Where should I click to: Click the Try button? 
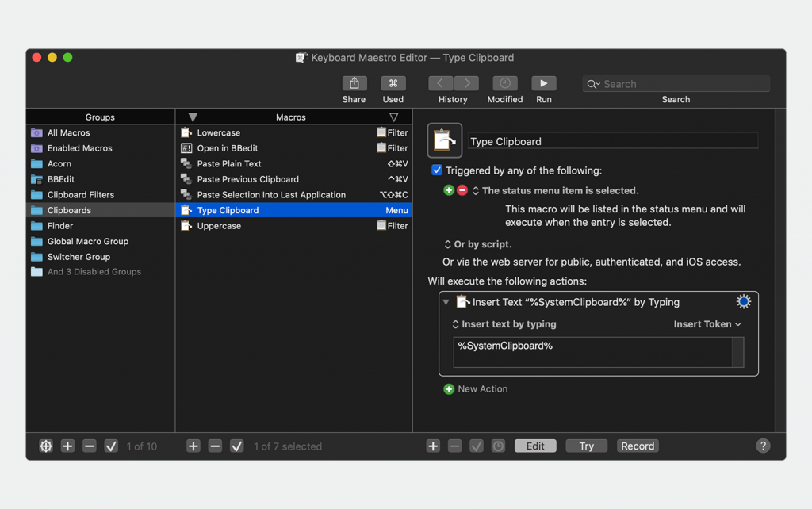586,446
